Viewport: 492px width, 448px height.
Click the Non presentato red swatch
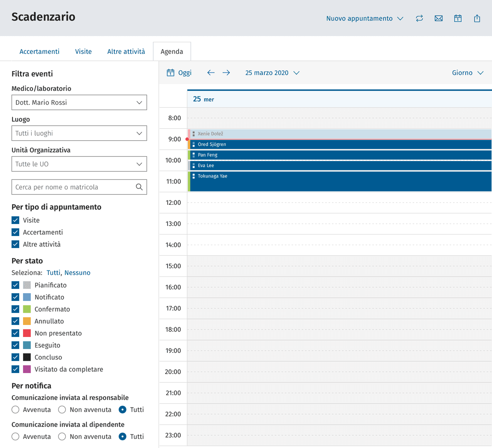pos(27,333)
